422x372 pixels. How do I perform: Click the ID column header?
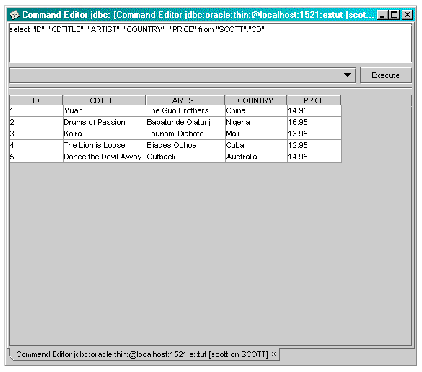(36, 100)
